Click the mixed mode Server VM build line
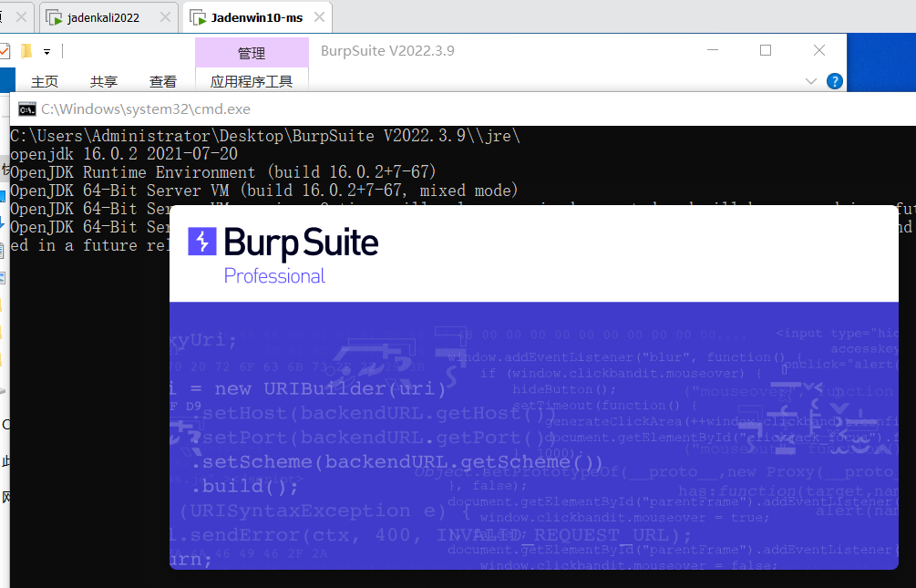The image size is (916, 588). click(264, 191)
